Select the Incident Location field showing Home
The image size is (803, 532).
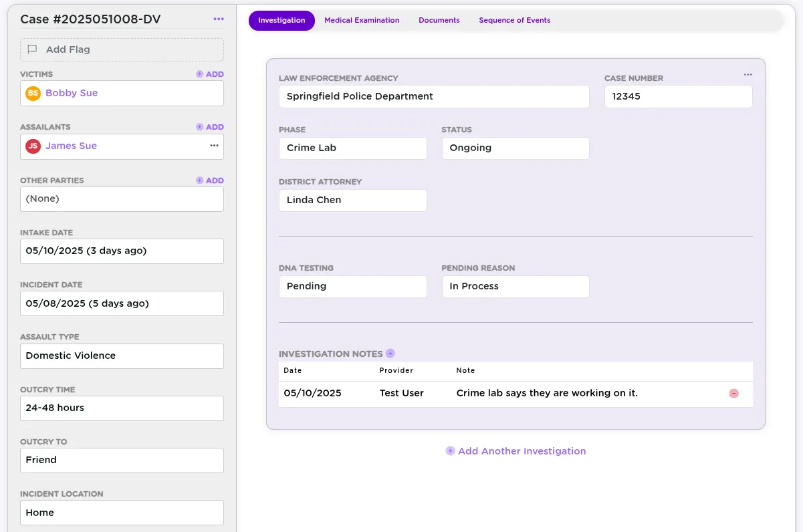pos(122,512)
